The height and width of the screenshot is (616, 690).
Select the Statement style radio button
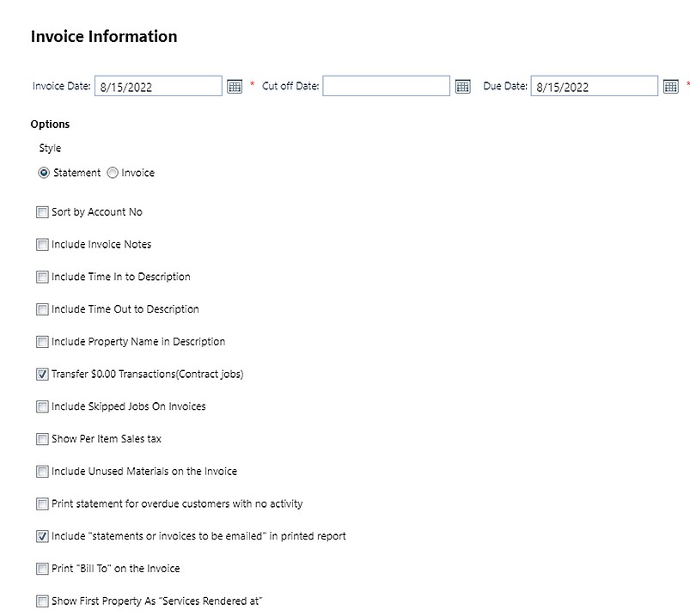click(x=44, y=173)
